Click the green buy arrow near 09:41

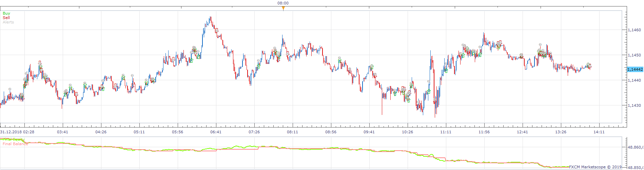[x=372, y=68]
